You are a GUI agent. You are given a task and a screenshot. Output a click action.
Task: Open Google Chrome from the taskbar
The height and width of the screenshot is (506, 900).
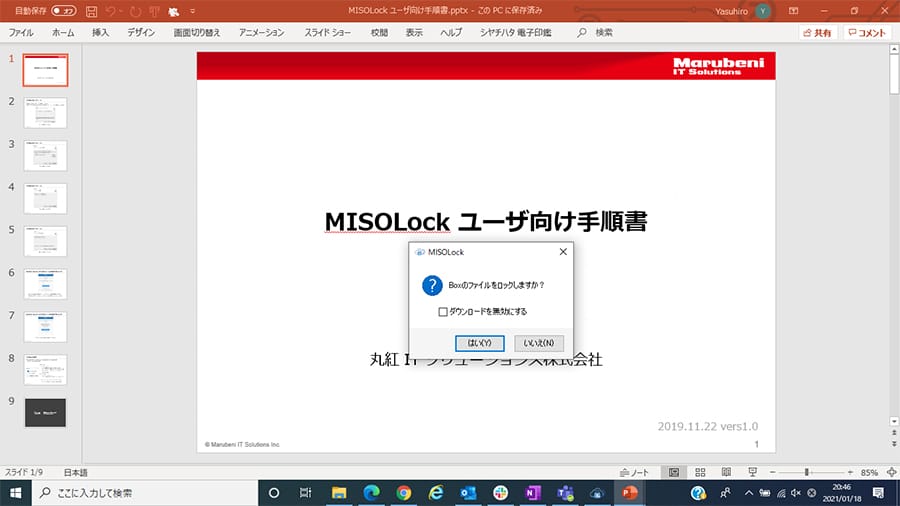404,493
